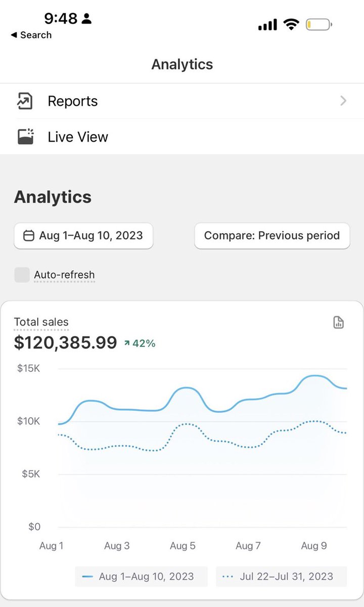Tap the Auto-refresh label
This screenshot has height=607, width=364.
pos(64,275)
